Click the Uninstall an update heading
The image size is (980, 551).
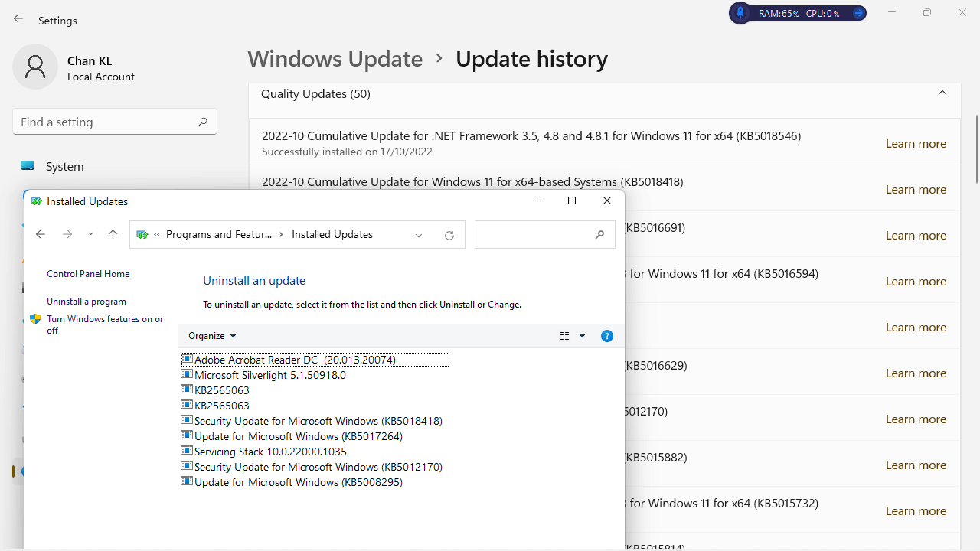254,281
